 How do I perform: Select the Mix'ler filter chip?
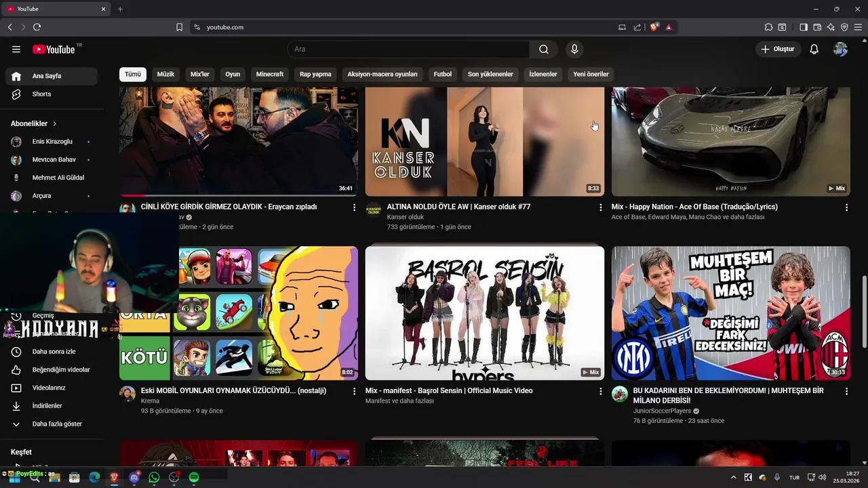click(200, 74)
